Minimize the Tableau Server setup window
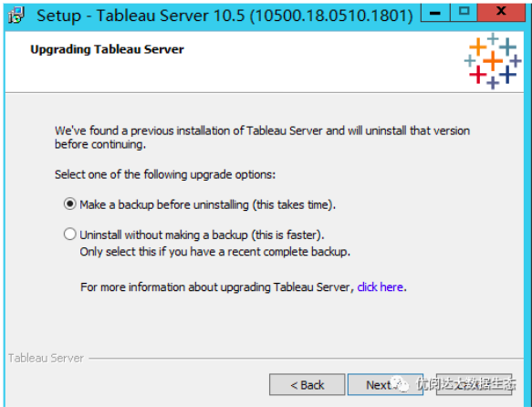The image size is (532, 407). (x=435, y=13)
